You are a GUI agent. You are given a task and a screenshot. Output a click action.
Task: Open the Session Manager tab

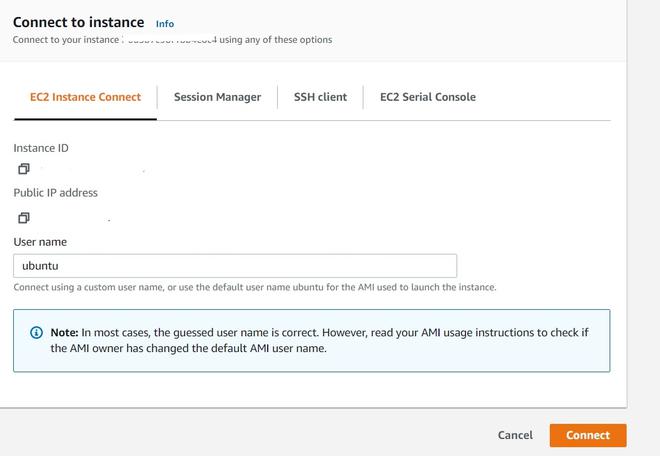[217, 97]
